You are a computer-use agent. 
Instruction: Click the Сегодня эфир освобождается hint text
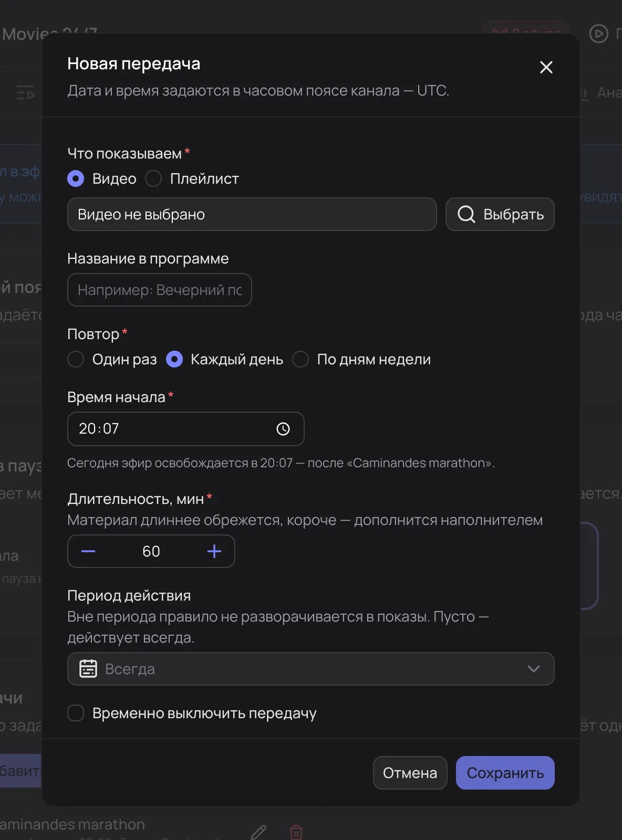(x=281, y=463)
